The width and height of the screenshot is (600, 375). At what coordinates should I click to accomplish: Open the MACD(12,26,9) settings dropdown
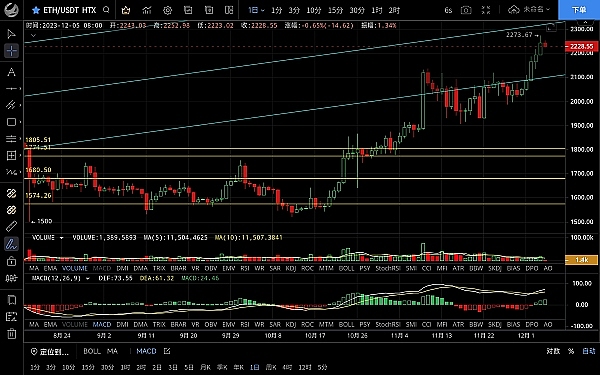click(x=88, y=278)
